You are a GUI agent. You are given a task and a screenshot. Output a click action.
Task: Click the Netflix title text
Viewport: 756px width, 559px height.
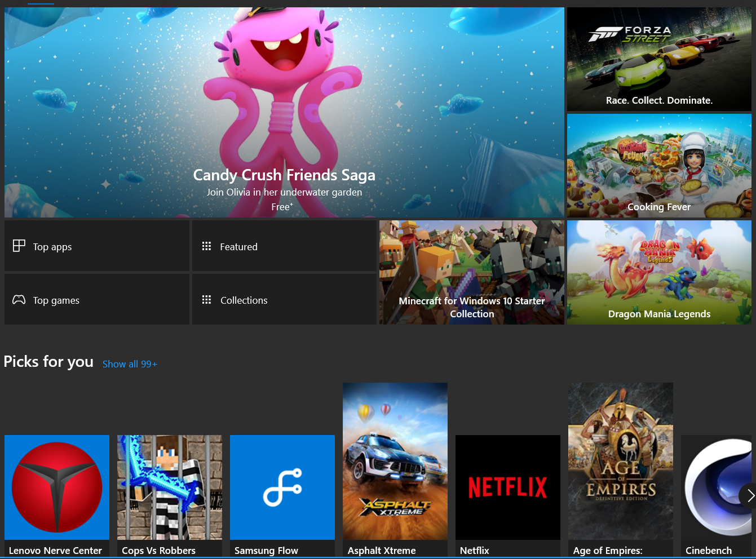(x=475, y=551)
